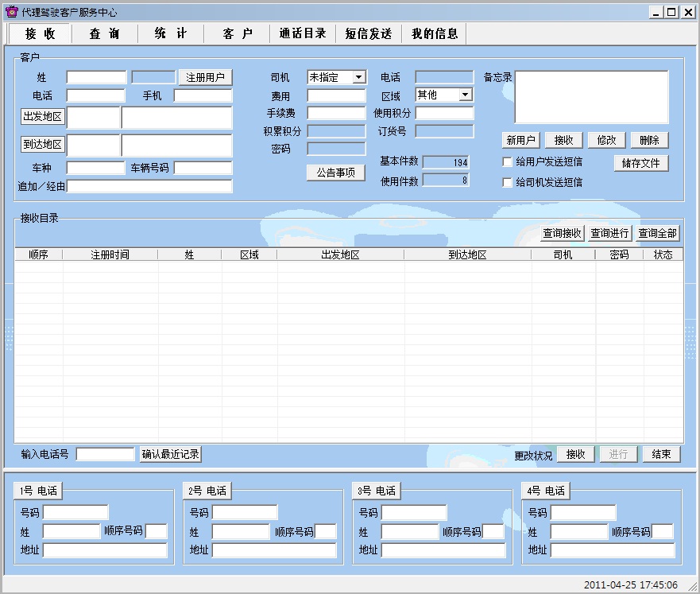Click the 2号 电话 button
The image size is (700, 594).
coord(207,491)
